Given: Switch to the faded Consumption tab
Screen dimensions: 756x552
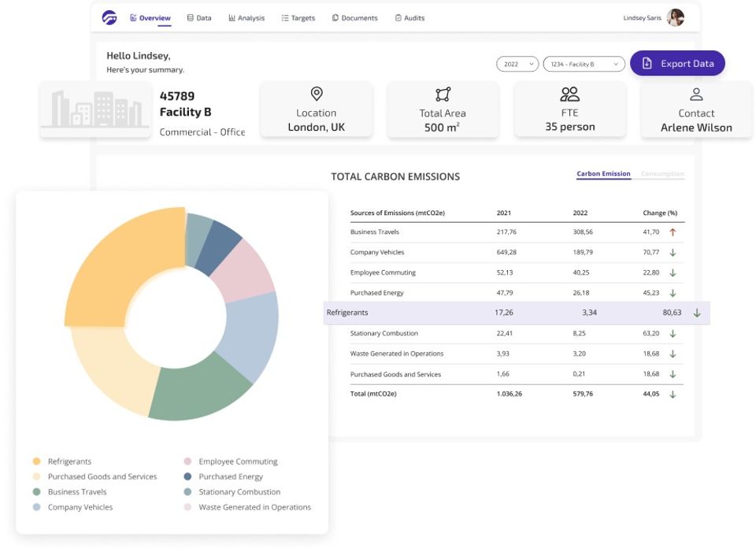Looking at the screenshot, I should (x=662, y=173).
